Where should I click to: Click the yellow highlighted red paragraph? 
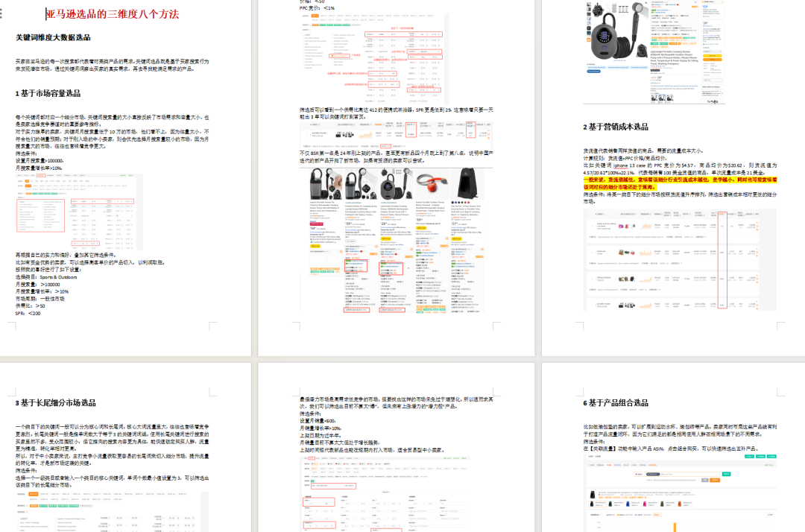(x=679, y=183)
